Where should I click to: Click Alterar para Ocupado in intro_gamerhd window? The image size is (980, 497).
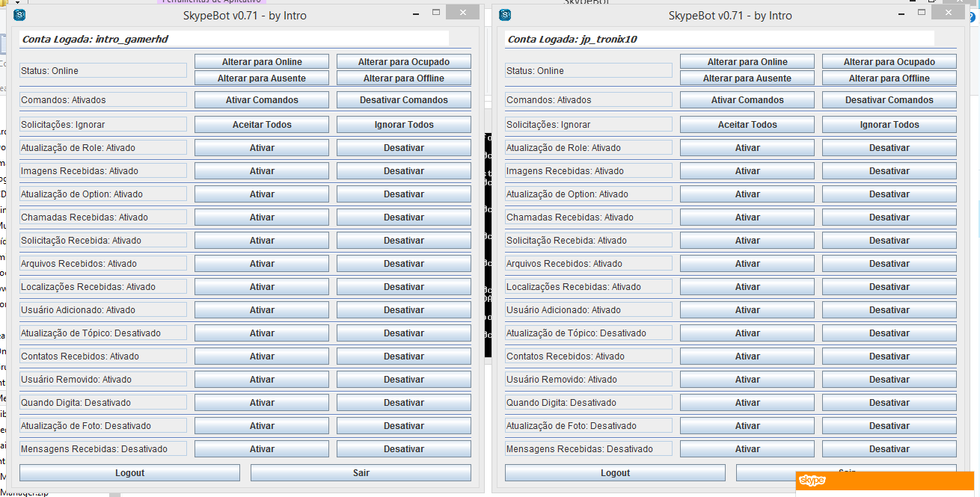(404, 61)
